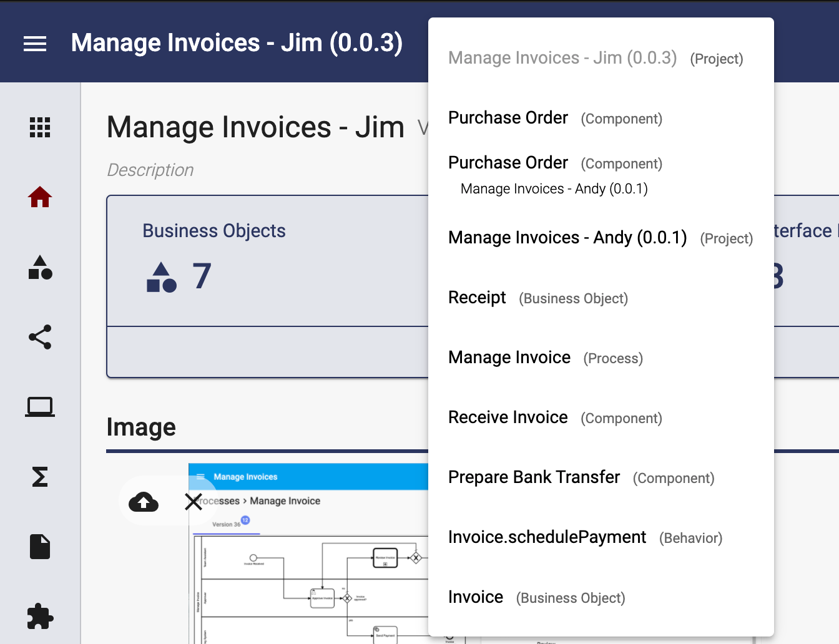
Task: Click the Description field
Action: click(150, 170)
